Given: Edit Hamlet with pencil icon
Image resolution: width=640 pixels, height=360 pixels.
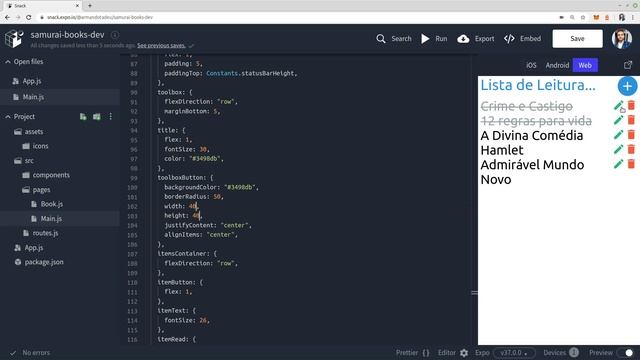Looking at the screenshot, I should pos(618,149).
